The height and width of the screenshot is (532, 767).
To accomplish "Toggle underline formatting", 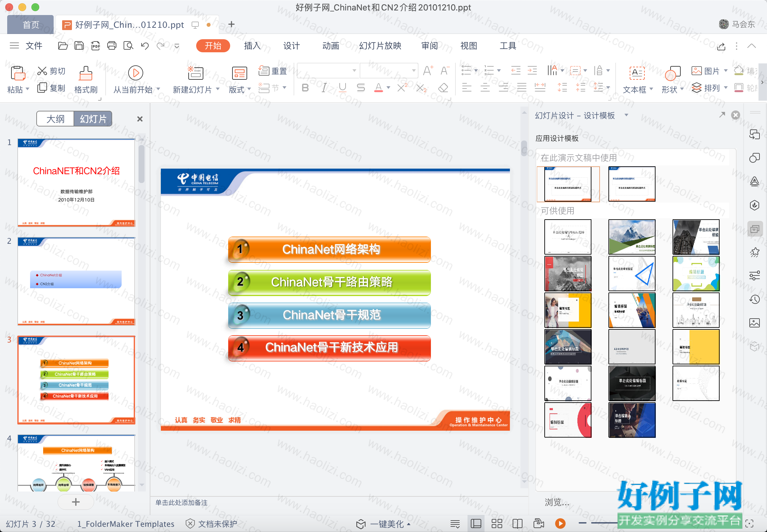I will click(x=342, y=88).
